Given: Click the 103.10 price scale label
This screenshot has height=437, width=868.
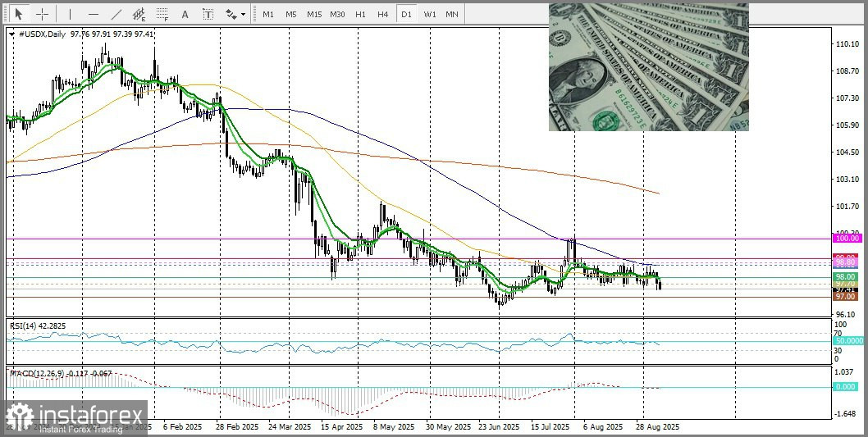Looking at the screenshot, I should (847, 180).
